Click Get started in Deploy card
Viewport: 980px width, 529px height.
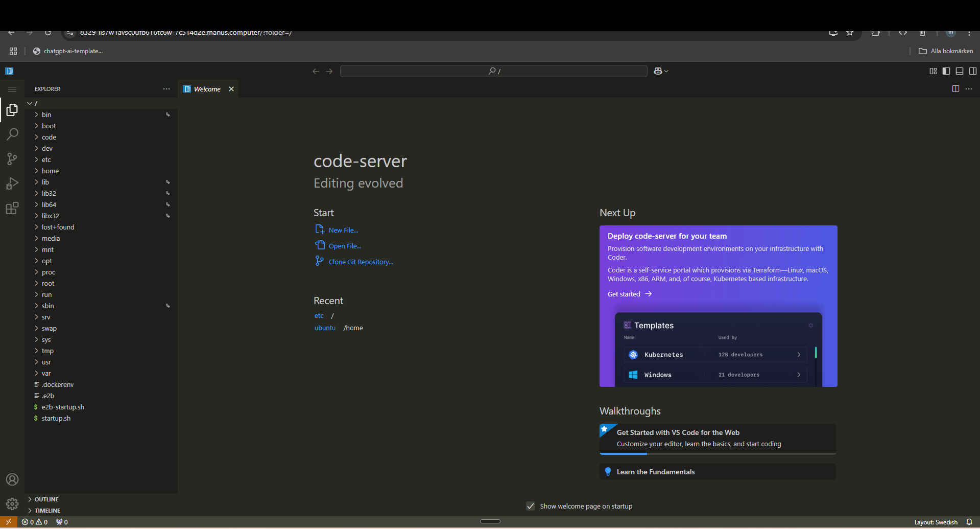pos(629,294)
